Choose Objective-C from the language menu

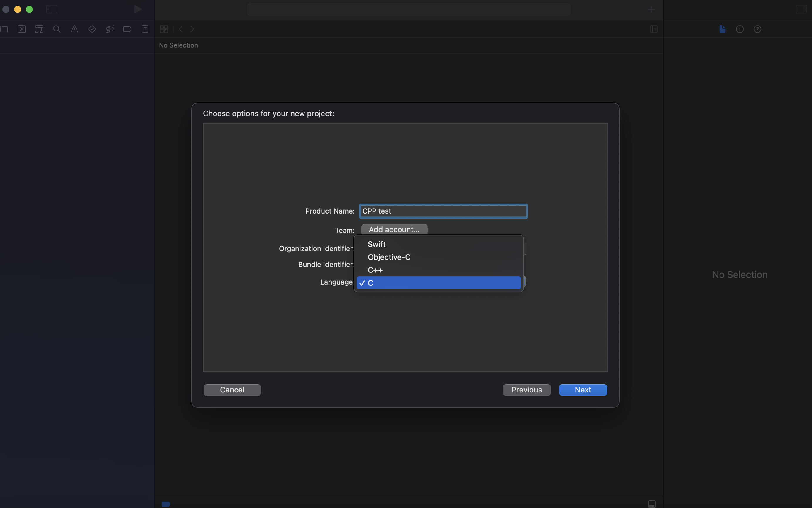click(389, 257)
